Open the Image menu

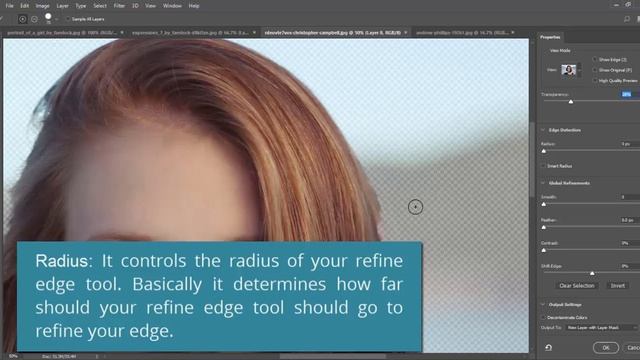click(x=42, y=6)
